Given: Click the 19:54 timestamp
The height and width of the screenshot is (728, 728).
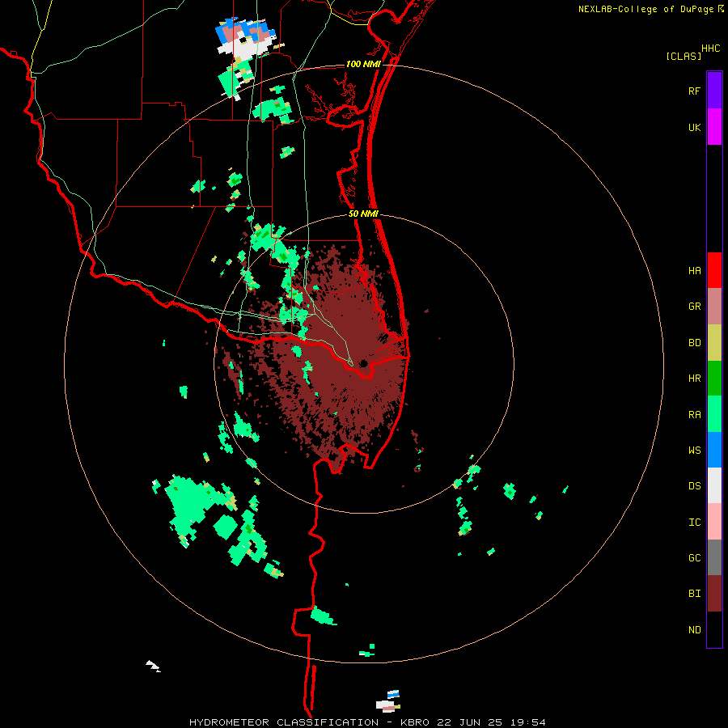Looking at the screenshot, I should 528,722.
